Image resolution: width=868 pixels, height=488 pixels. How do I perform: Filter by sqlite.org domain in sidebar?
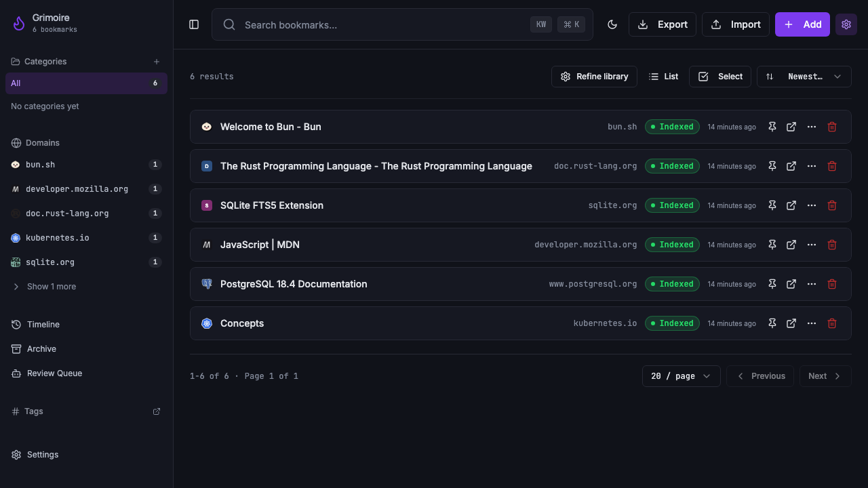point(86,262)
